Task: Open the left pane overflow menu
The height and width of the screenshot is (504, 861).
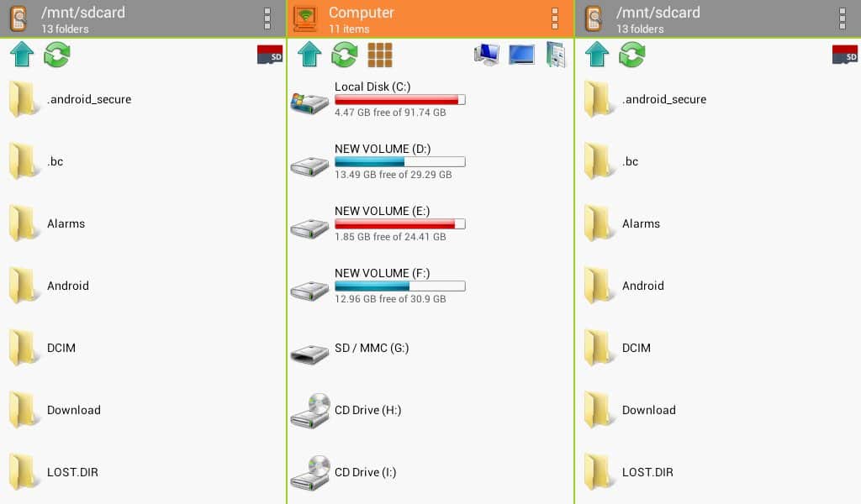Action: pos(267,18)
